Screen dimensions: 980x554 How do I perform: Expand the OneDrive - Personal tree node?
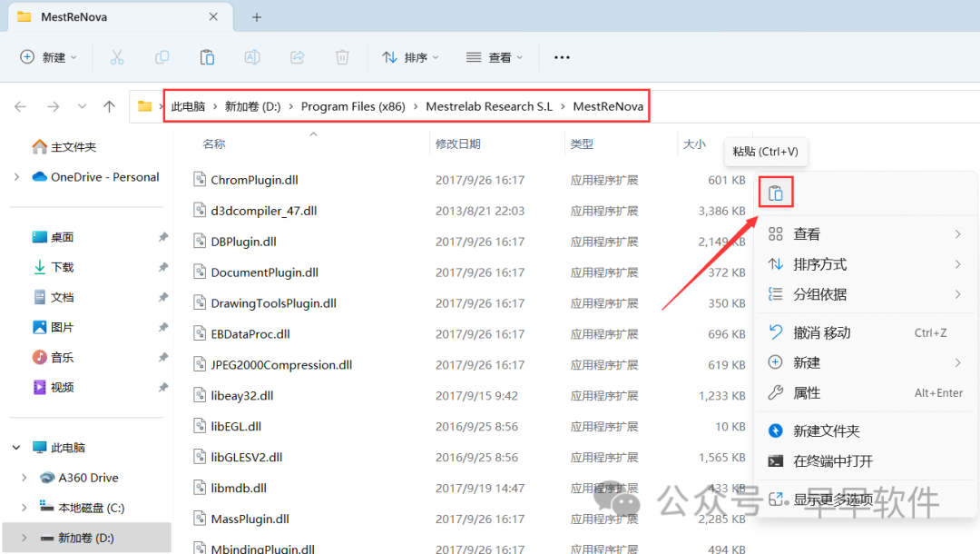16,177
